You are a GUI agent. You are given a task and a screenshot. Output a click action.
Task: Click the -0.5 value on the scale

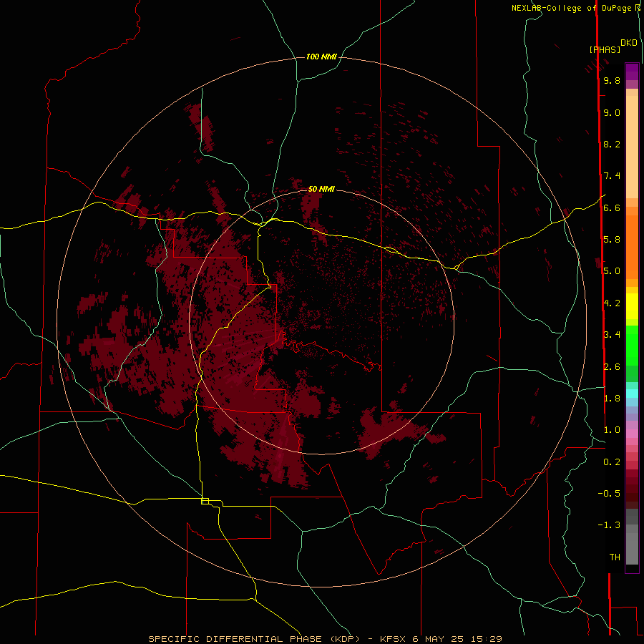(609, 494)
